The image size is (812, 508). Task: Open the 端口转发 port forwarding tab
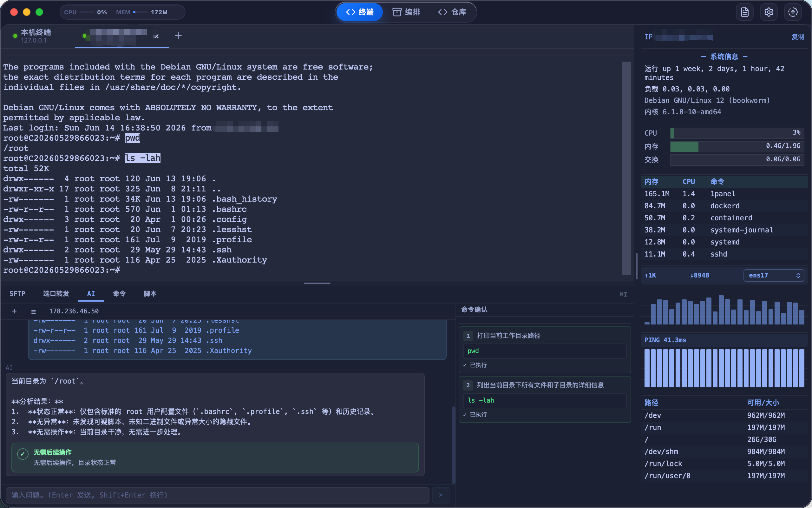pos(56,294)
